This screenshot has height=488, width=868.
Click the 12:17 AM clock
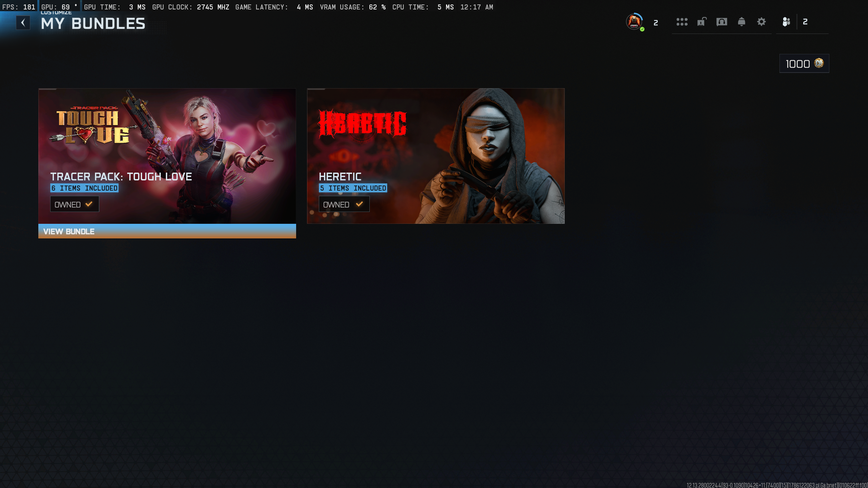tap(477, 7)
